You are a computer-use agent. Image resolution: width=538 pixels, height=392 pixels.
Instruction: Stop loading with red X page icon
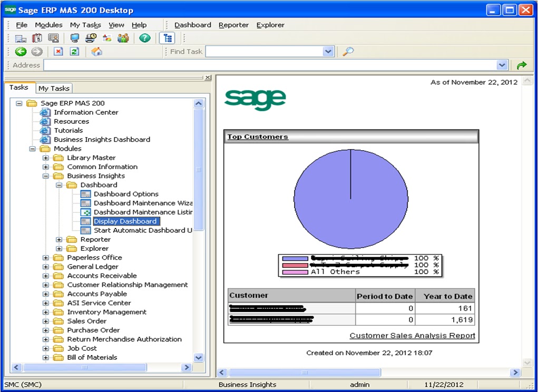pos(58,52)
